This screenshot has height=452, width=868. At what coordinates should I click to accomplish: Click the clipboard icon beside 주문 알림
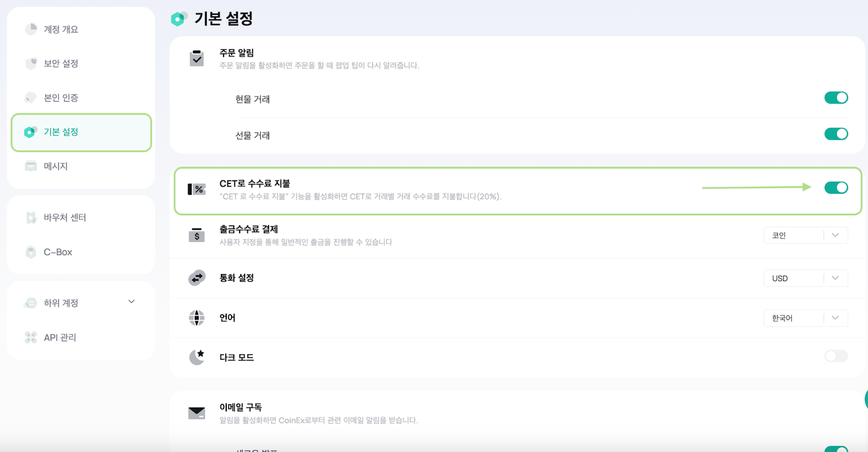(x=196, y=58)
